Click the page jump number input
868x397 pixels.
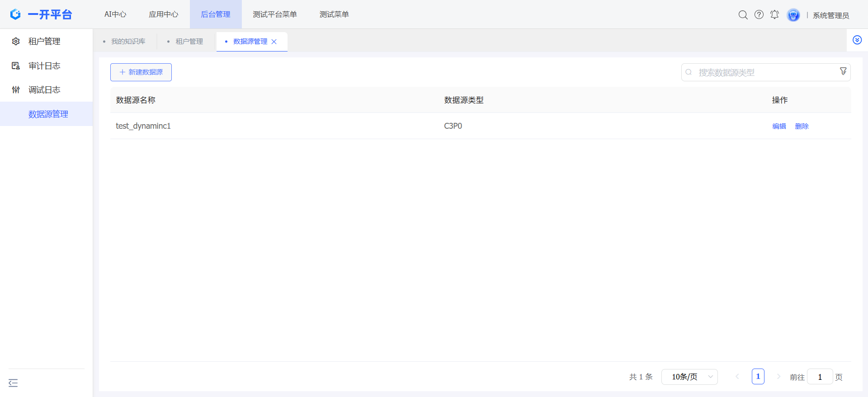(820, 377)
